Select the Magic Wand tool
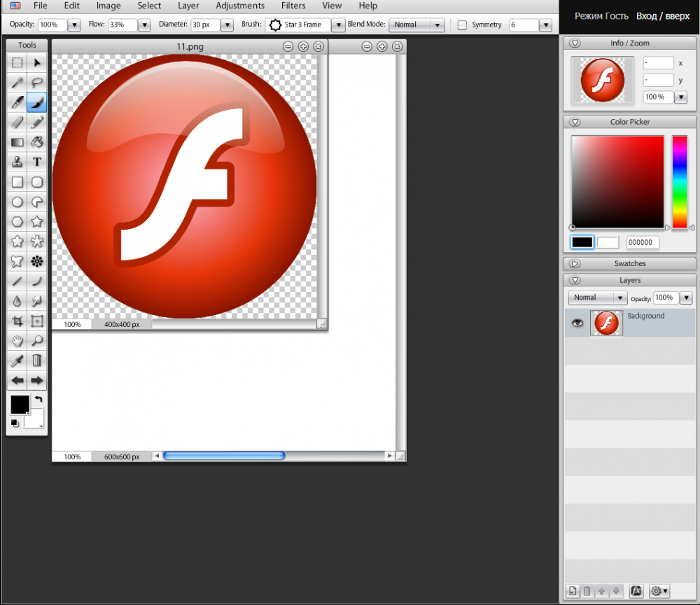The image size is (700, 605). click(17, 83)
